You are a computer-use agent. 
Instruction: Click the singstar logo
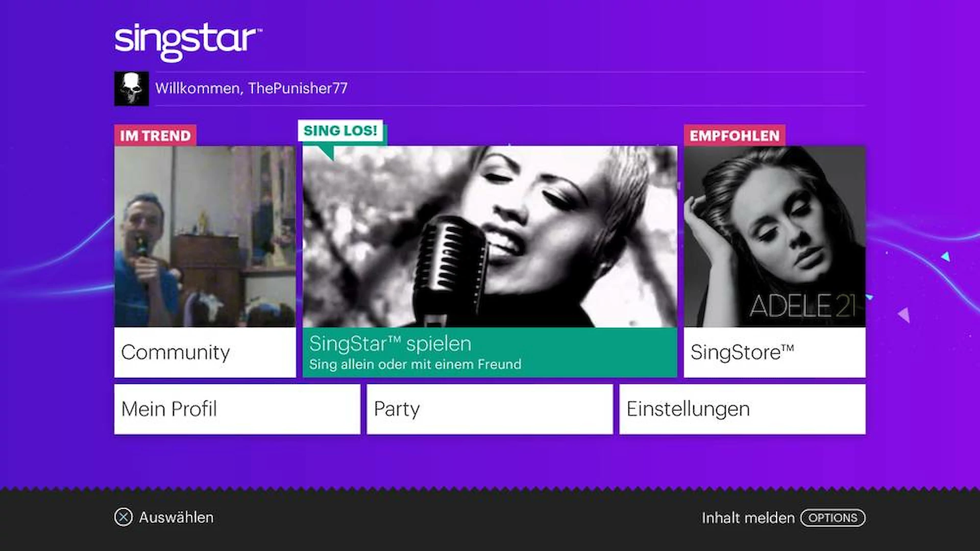tap(188, 42)
